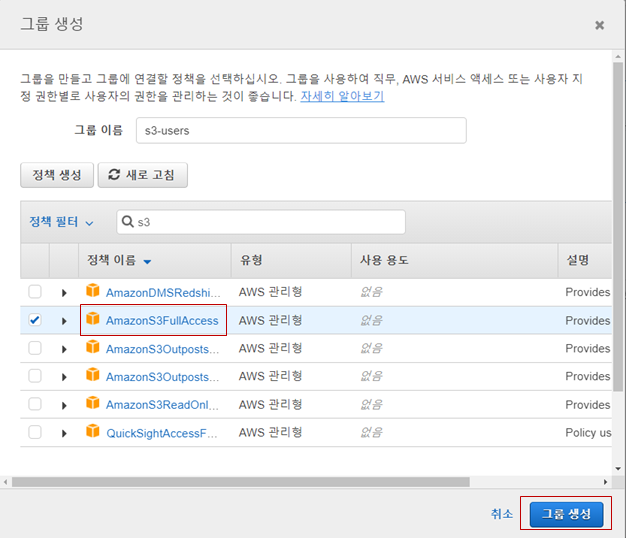Click 'AWS 관리형' in AmazonS3FullAccess row
Image resolution: width=626 pixels, height=538 pixels.
tap(270, 320)
